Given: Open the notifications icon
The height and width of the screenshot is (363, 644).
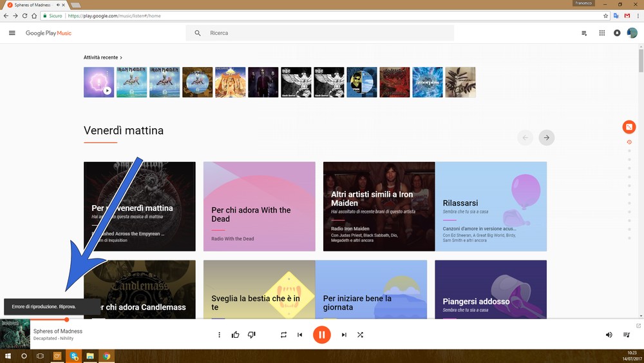Looking at the screenshot, I should [617, 33].
